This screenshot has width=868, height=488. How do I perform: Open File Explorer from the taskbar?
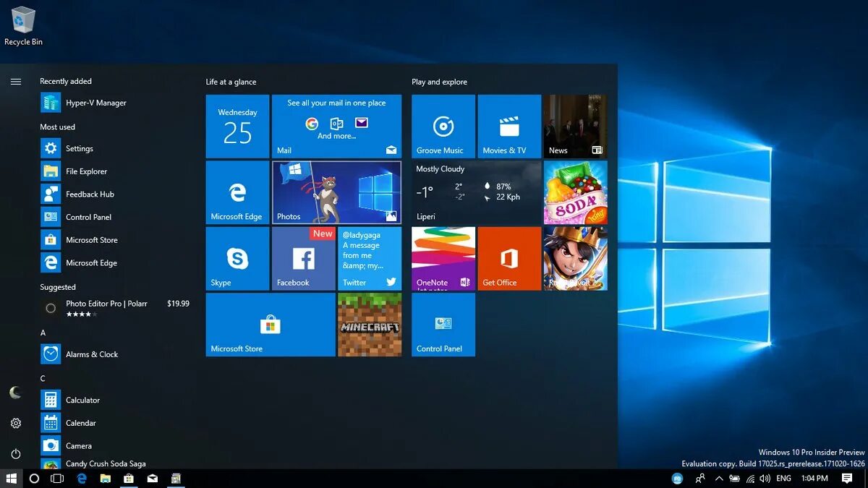[x=105, y=479]
